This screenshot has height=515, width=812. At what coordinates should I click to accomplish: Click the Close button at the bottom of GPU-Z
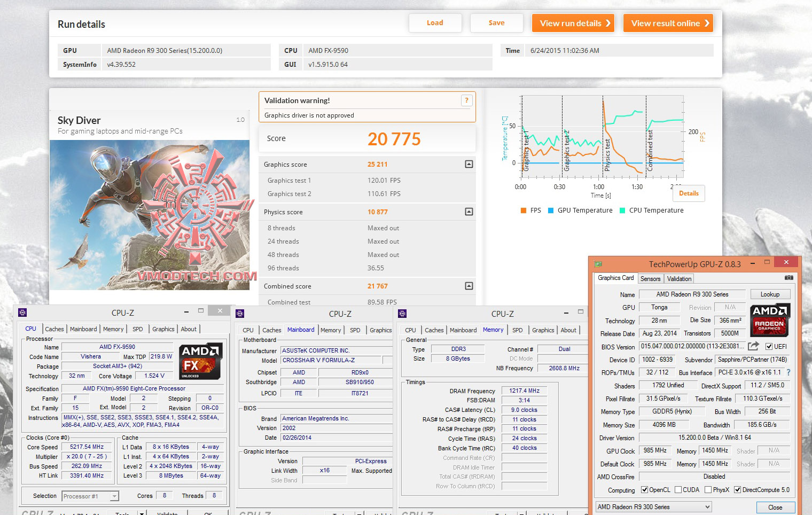775,508
